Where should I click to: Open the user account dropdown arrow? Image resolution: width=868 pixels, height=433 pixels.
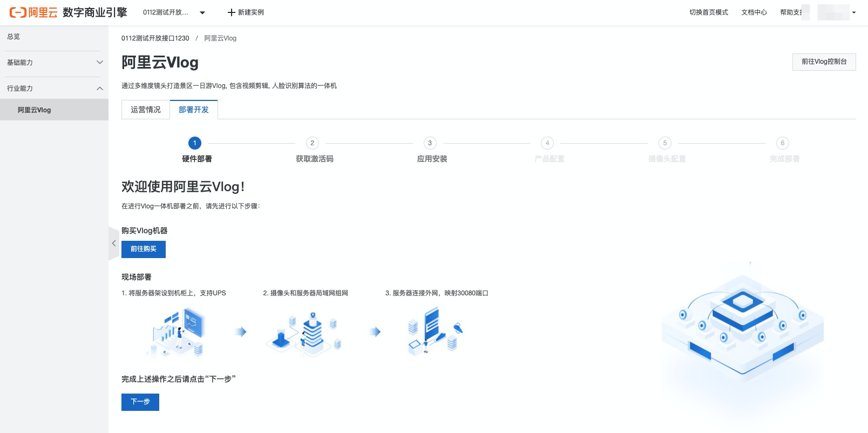point(854,12)
